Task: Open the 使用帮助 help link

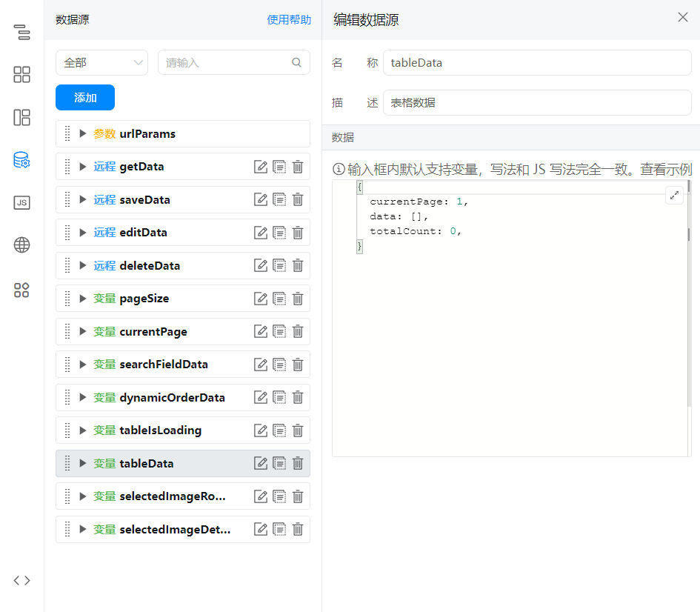Action: pyautogui.click(x=289, y=20)
